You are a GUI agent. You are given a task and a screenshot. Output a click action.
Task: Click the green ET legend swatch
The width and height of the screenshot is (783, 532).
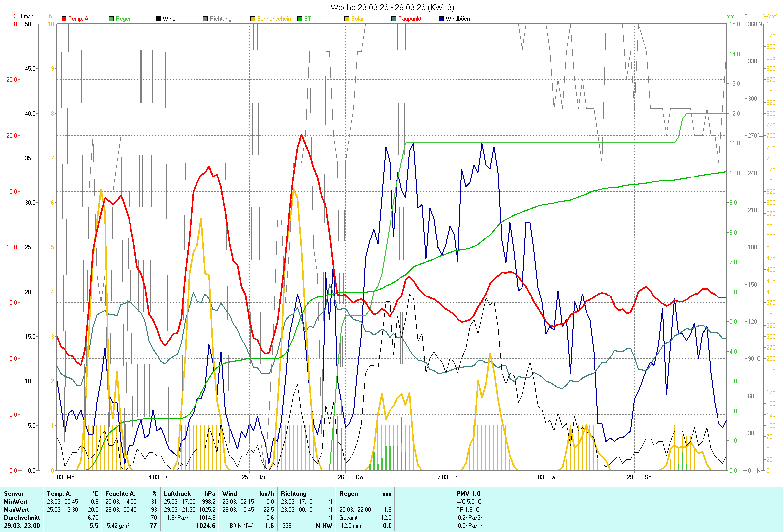coord(300,19)
